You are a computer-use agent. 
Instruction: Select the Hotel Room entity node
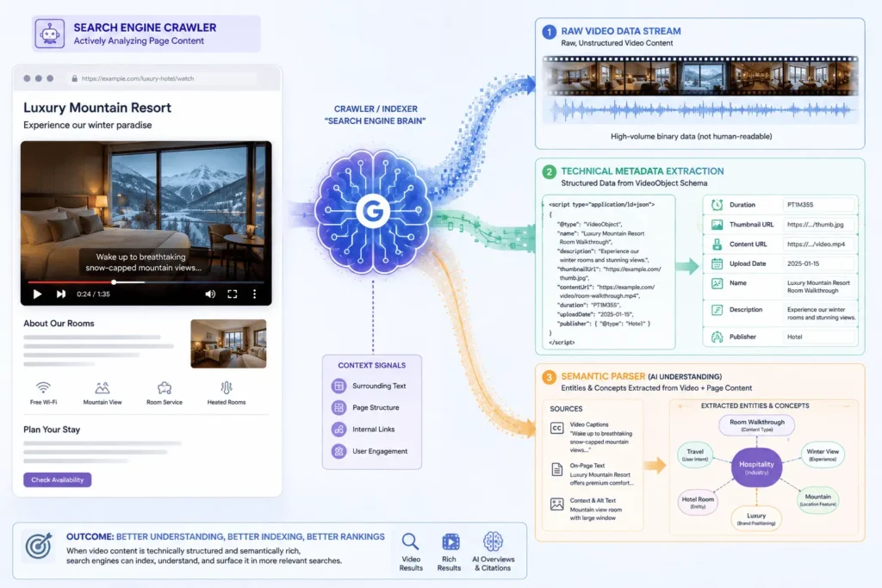(698, 503)
